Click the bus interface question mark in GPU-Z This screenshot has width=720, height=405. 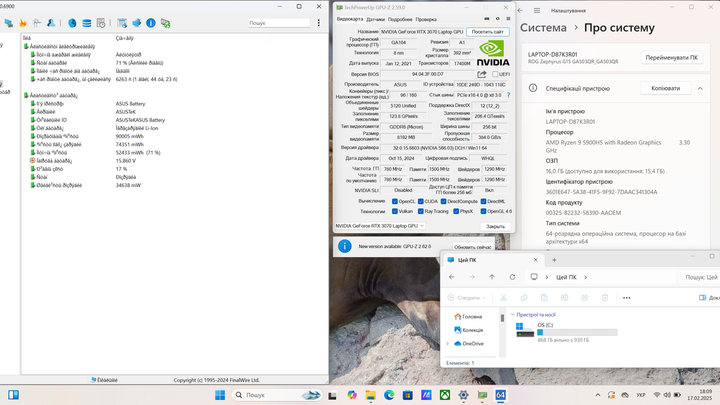coord(508,95)
